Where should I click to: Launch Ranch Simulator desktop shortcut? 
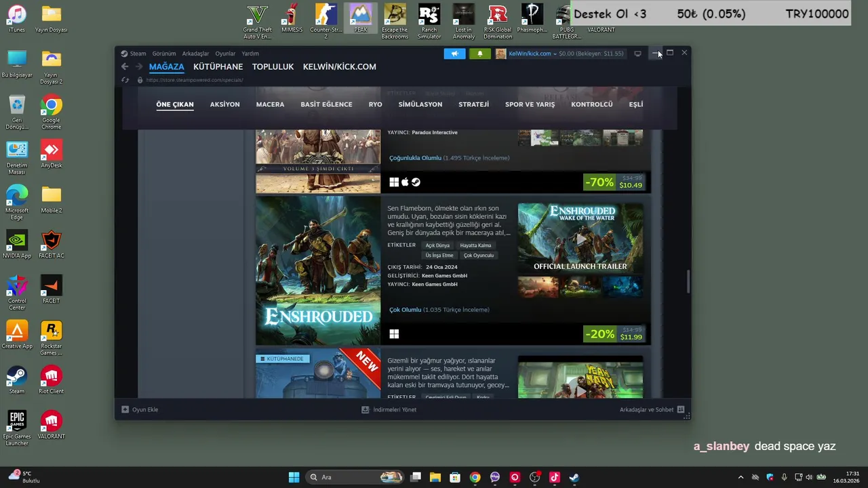[x=429, y=22]
